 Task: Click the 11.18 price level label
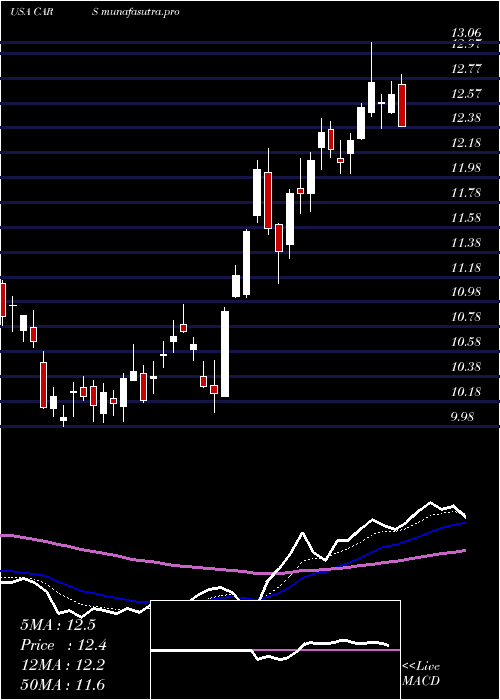[466, 268]
